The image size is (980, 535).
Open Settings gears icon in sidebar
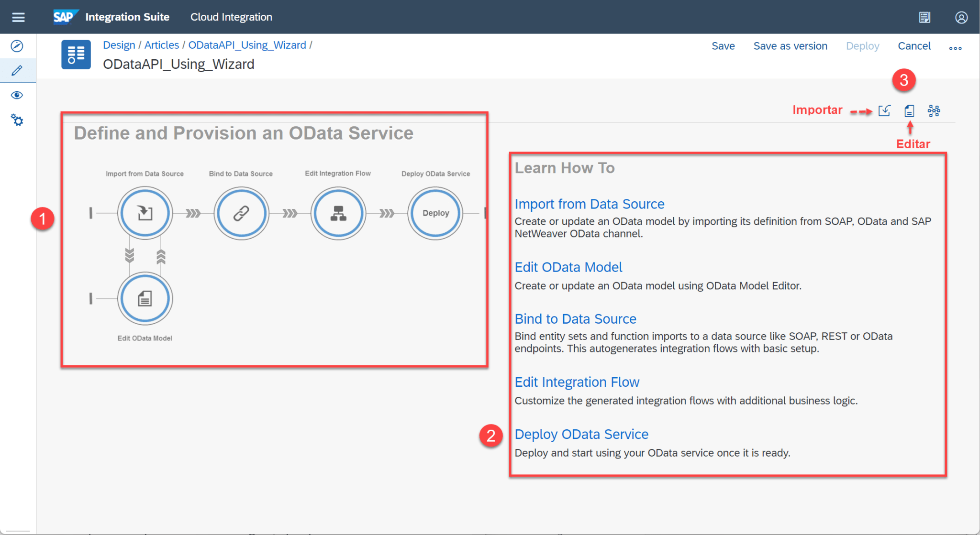[x=17, y=120]
